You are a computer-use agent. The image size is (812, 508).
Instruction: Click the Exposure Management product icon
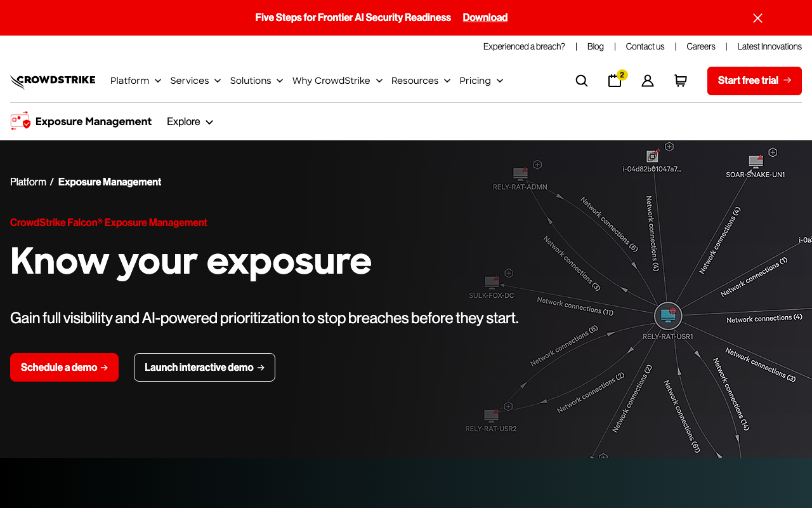coord(20,121)
